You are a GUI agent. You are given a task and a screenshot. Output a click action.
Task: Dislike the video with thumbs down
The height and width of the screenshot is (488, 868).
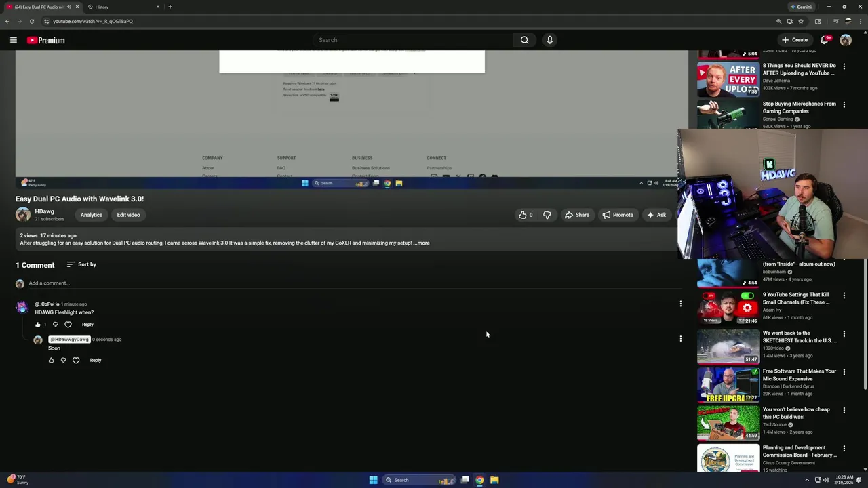point(547,215)
